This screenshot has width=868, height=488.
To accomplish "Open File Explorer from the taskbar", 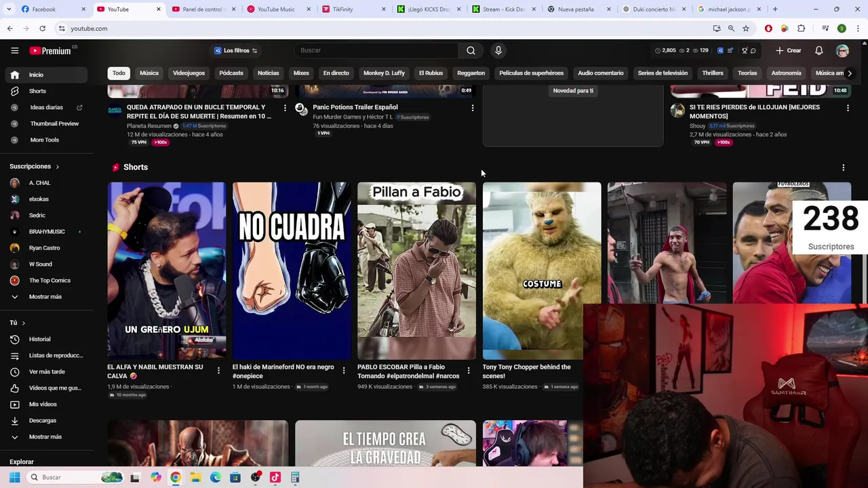I will pyautogui.click(x=195, y=477).
